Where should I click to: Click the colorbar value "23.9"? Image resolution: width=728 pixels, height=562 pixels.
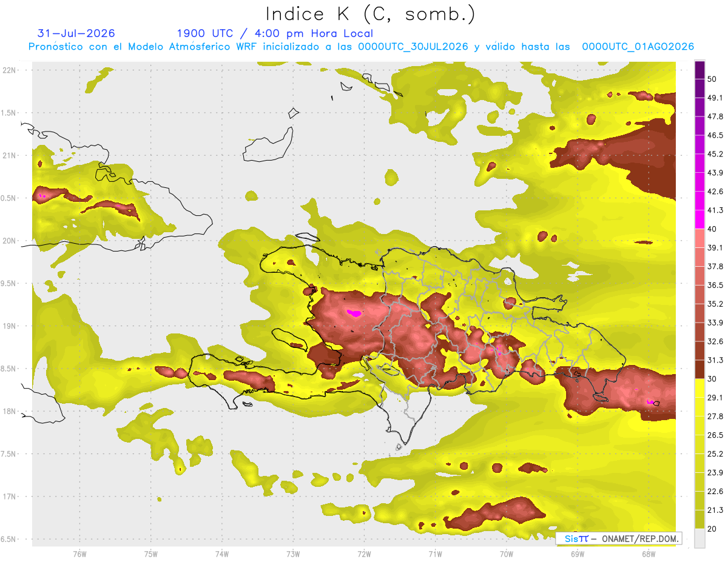coord(715,472)
